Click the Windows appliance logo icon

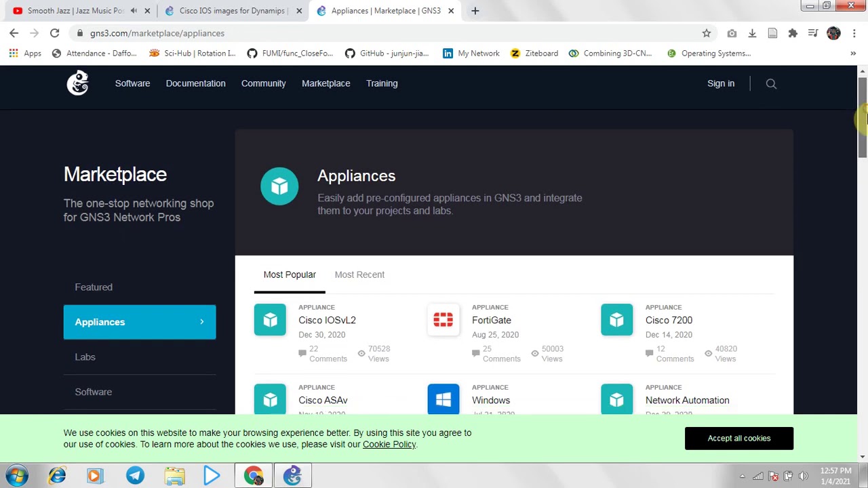[x=443, y=399]
